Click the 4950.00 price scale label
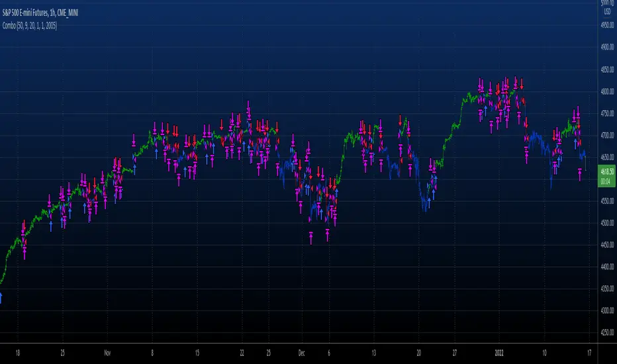This screenshot has width=617, height=364. coord(607,25)
